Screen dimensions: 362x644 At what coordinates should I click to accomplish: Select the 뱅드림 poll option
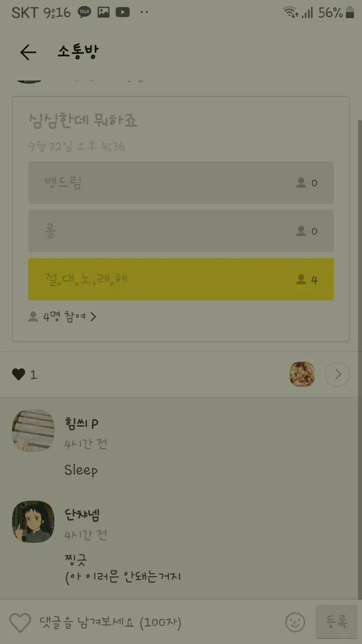point(181,183)
